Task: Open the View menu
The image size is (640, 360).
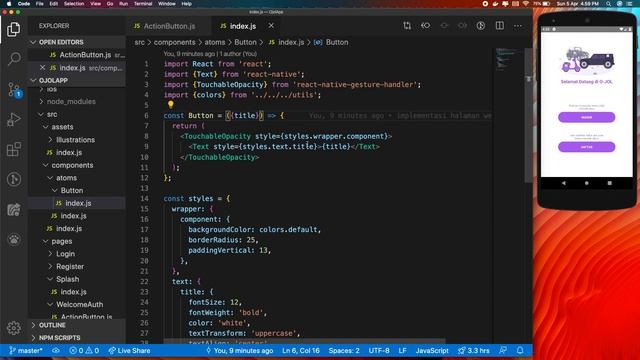Action: [x=96, y=4]
